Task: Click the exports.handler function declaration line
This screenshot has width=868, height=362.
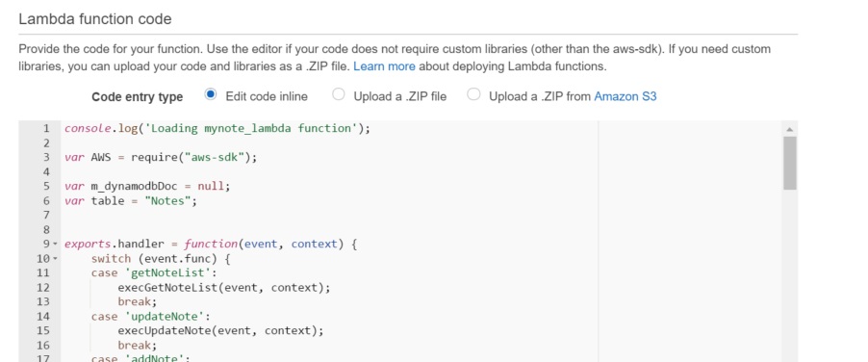Action: (211, 245)
